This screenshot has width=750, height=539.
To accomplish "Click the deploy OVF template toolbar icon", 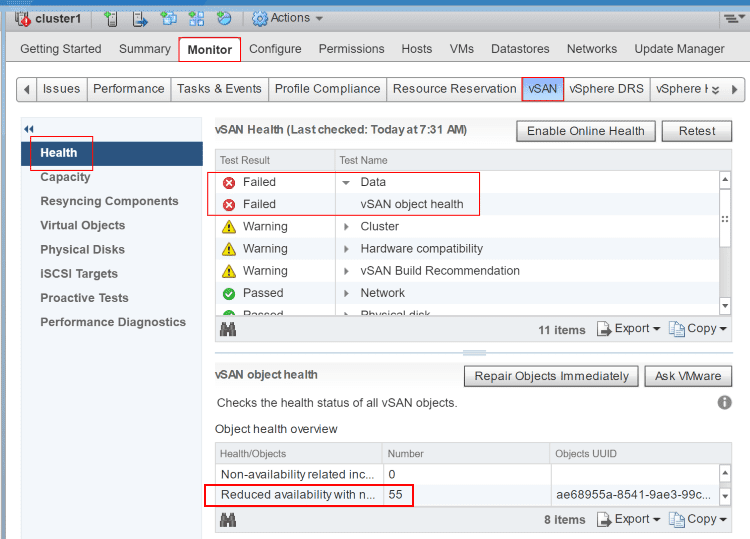I will click(224, 19).
